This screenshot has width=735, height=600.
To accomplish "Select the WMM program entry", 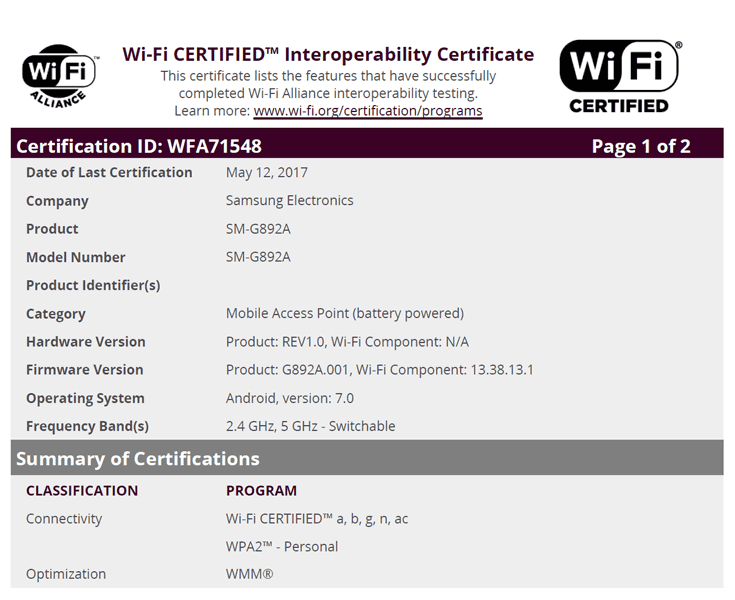I will click(x=249, y=574).
